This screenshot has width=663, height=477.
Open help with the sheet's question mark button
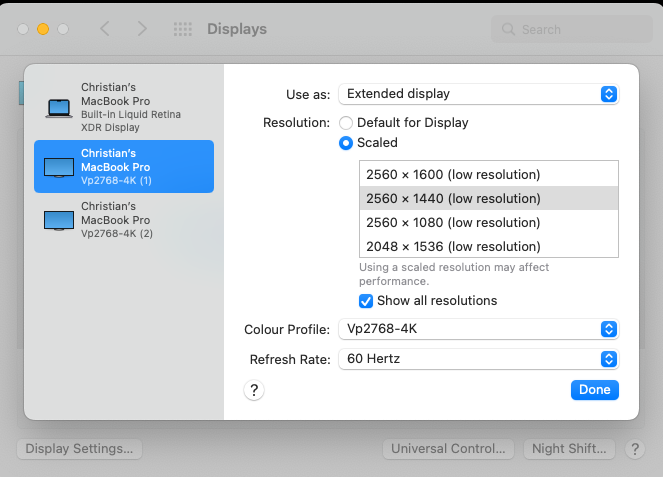point(254,390)
